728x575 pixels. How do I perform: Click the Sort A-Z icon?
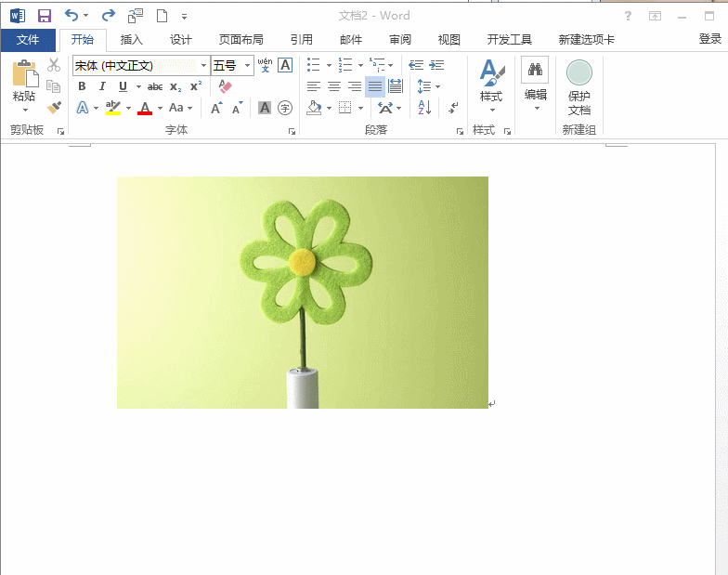[424, 108]
